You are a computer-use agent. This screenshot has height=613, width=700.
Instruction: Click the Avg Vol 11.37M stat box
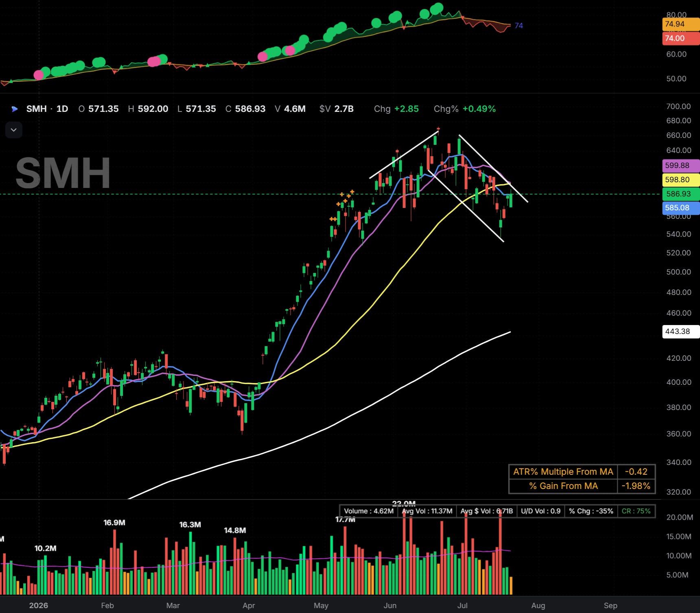click(427, 511)
